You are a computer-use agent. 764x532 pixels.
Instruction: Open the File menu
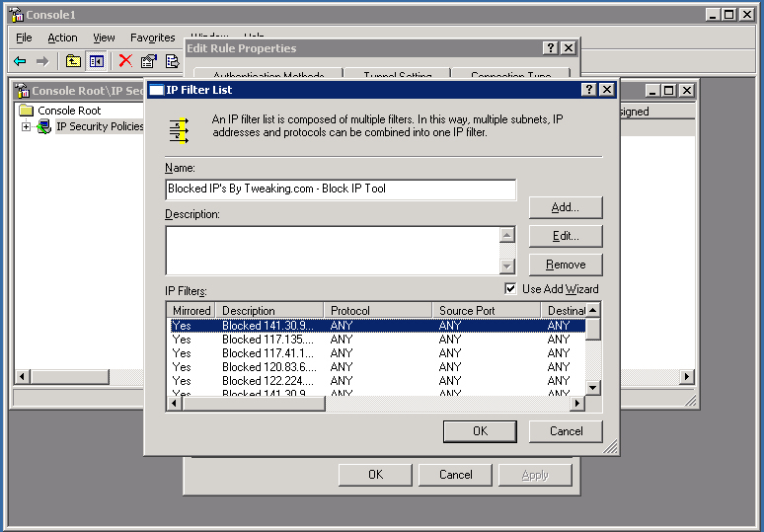click(x=24, y=38)
